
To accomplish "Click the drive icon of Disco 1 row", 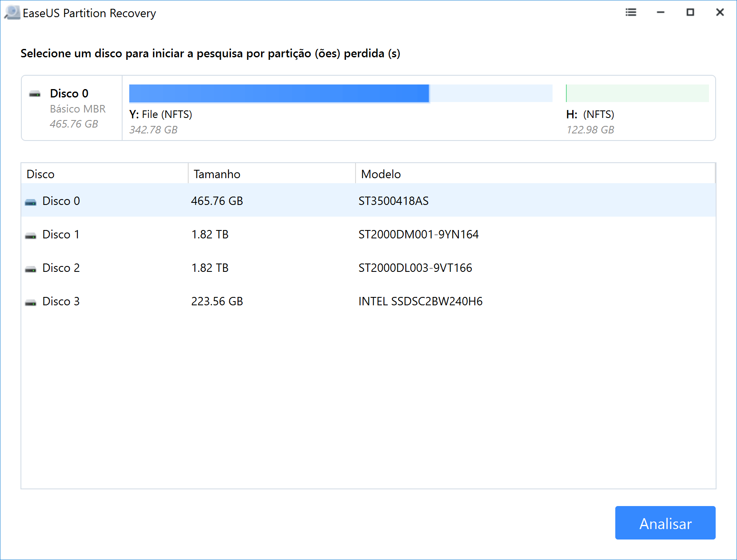I will click(x=31, y=236).
